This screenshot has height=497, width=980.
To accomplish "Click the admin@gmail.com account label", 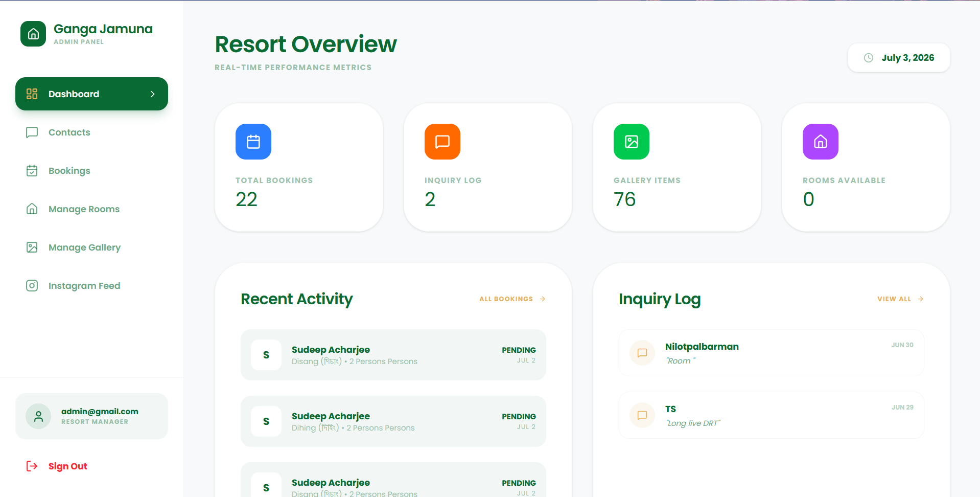I will (100, 412).
